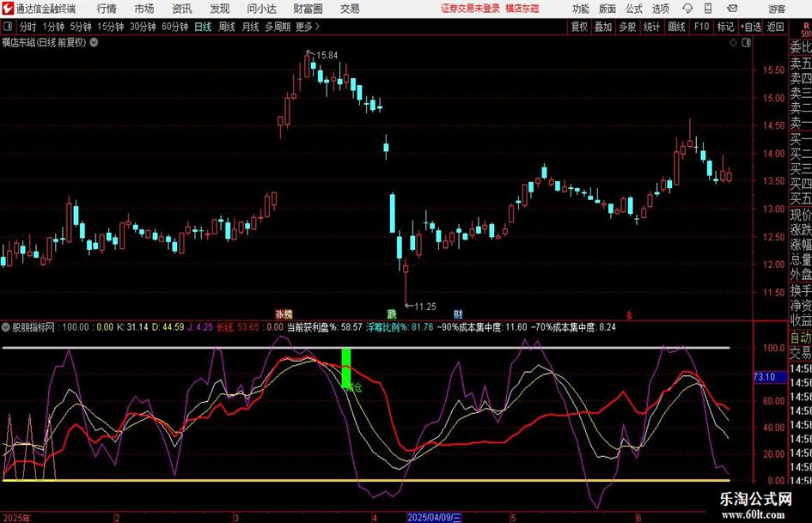Viewport: 812px width, 523px height.
Task: Switch to the 15分钟 period
Action: [x=110, y=27]
